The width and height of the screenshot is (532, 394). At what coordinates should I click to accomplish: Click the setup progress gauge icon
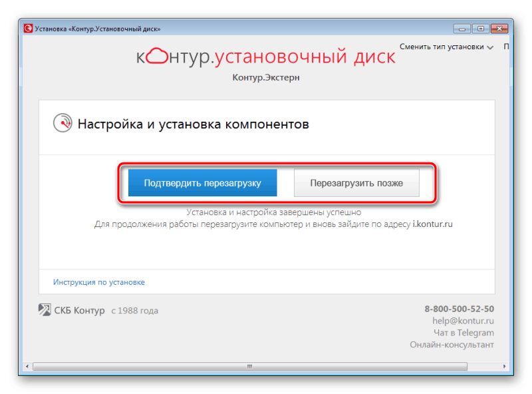pyautogui.click(x=63, y=123)
